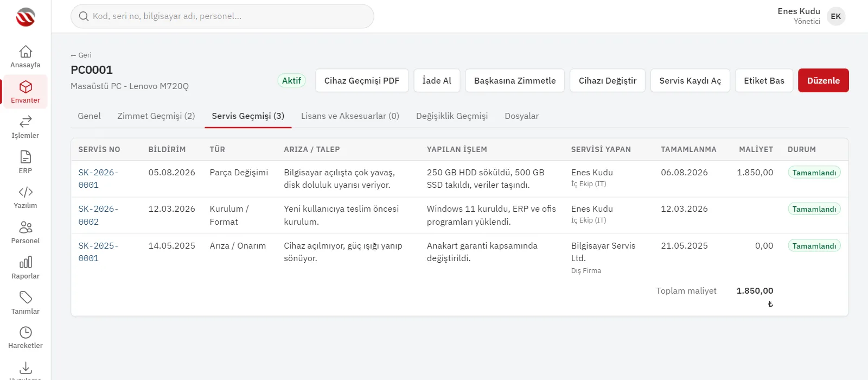This screenshot has height=380, width=868.
Task: Click the SERVİS NO column header
Action: click(99, 149)
